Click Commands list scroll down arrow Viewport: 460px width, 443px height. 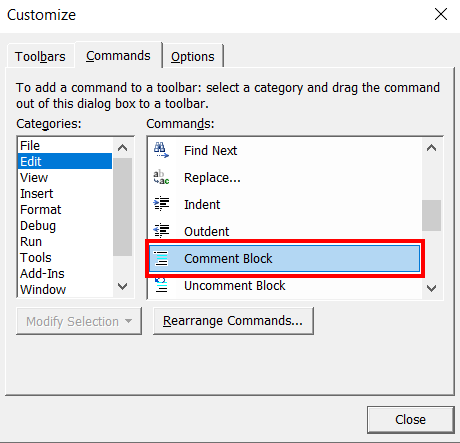point(431,288)
